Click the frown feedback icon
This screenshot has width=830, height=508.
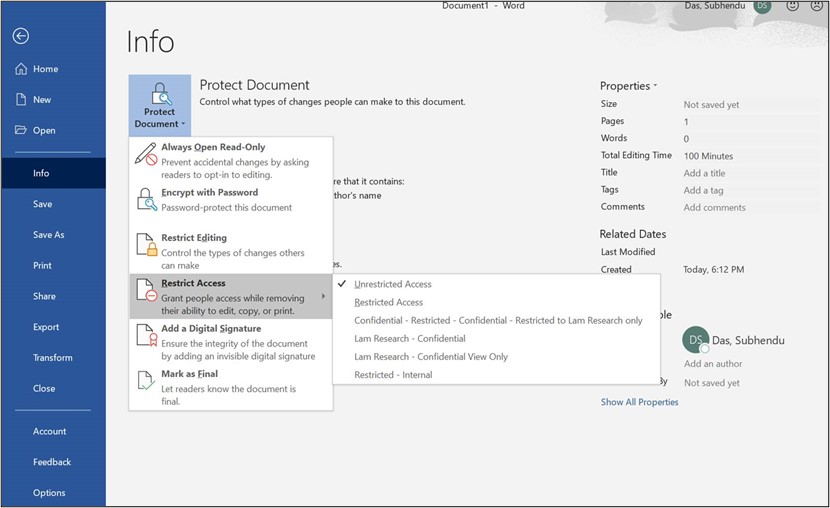pos(817,6)
